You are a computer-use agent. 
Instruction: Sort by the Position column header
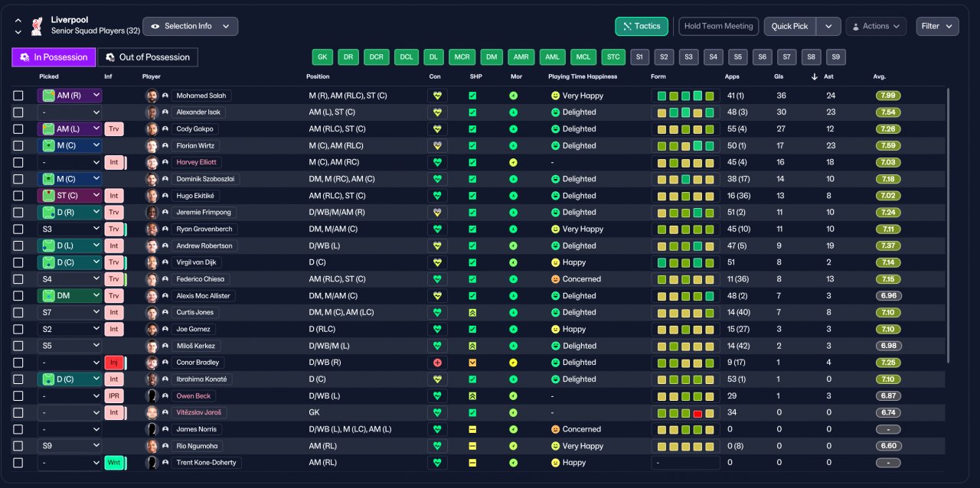pos(318,76)
